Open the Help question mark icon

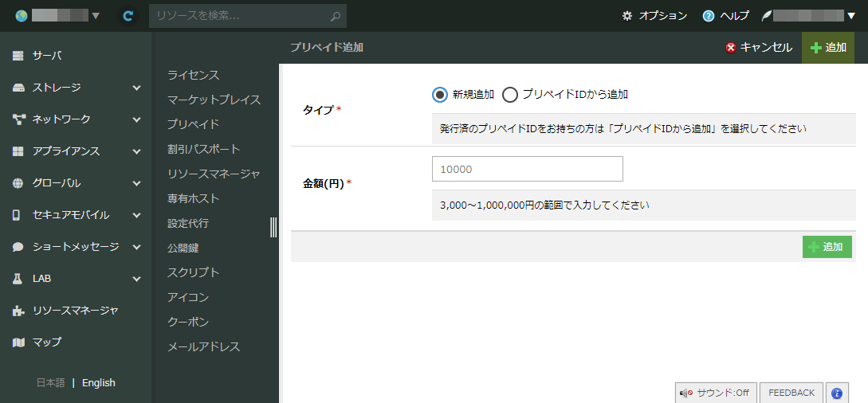coord(708,16)
